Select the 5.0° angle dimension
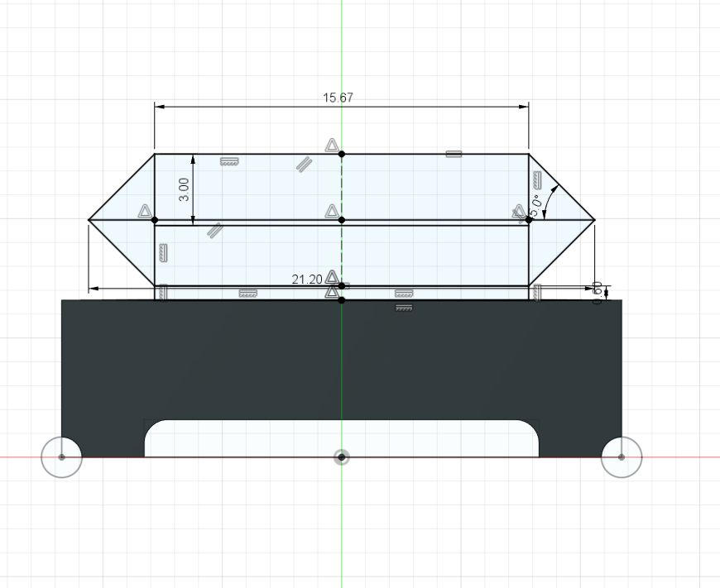 536,206
